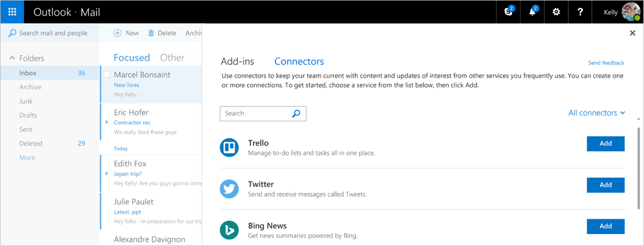Open the Inbox folder

tap(50, 73)
